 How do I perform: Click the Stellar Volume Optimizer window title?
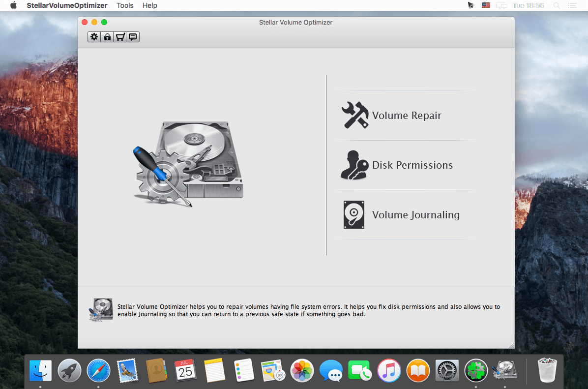pyautogui.click(x=295, y=22)
